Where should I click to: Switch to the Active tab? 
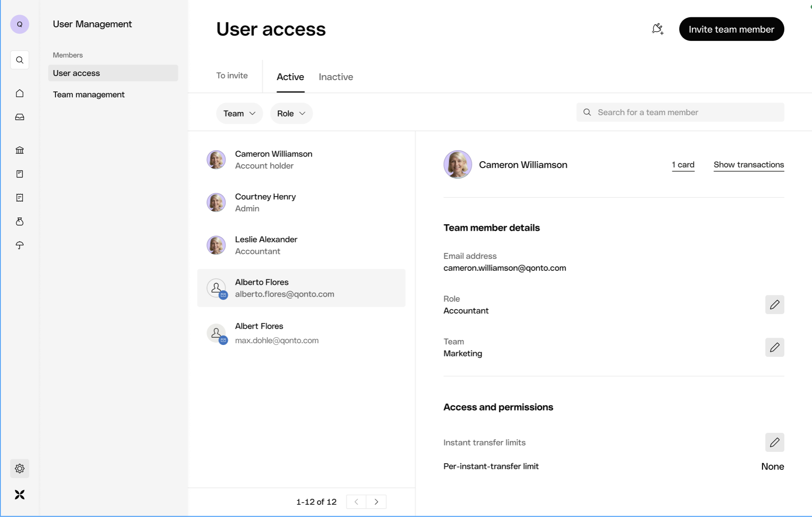(x=290, y=77)
